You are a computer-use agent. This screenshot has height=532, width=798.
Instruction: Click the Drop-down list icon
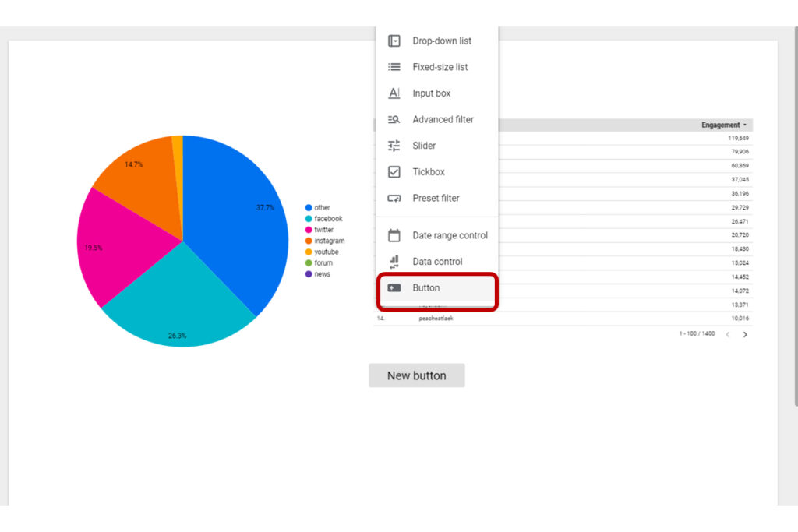click(394, 41)
